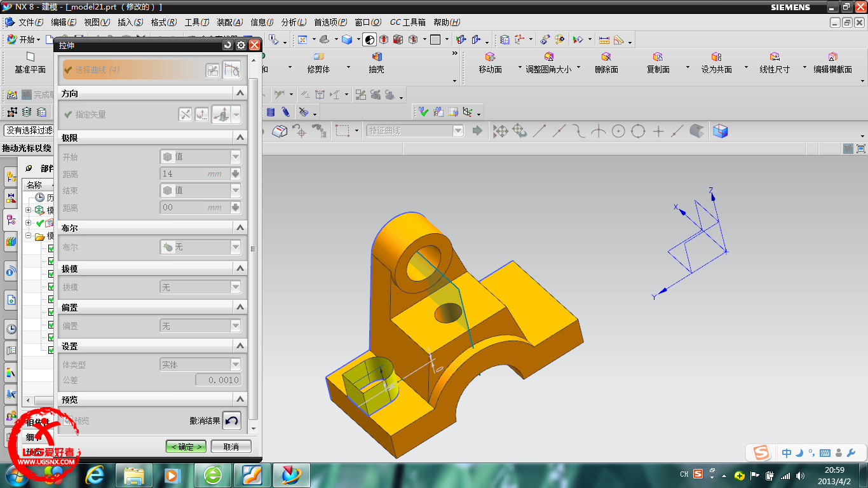
Task: Toggle the midpoint snap icon
Action: (559, 132)
